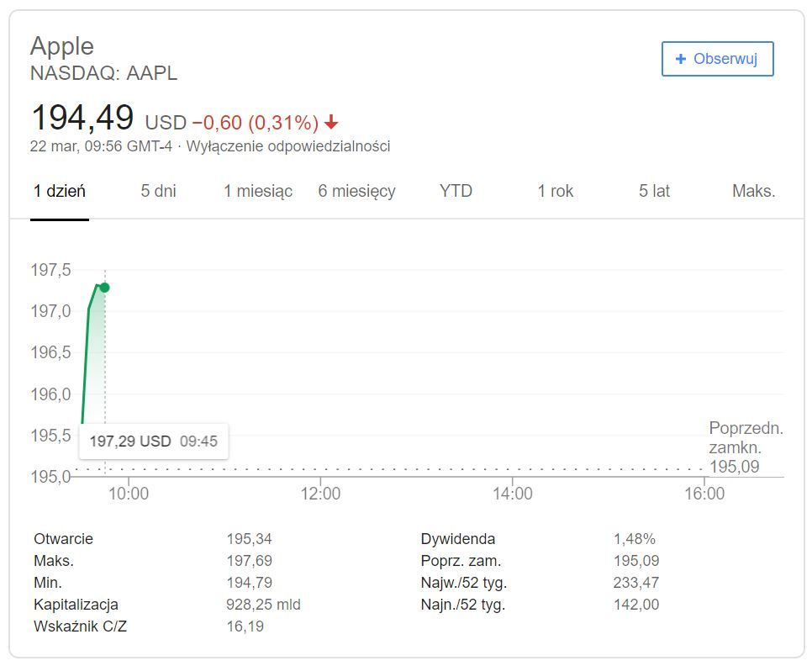Click the red down arrow price indicator
The height and width of the screenshot is (666, 812).
point(331,123)
